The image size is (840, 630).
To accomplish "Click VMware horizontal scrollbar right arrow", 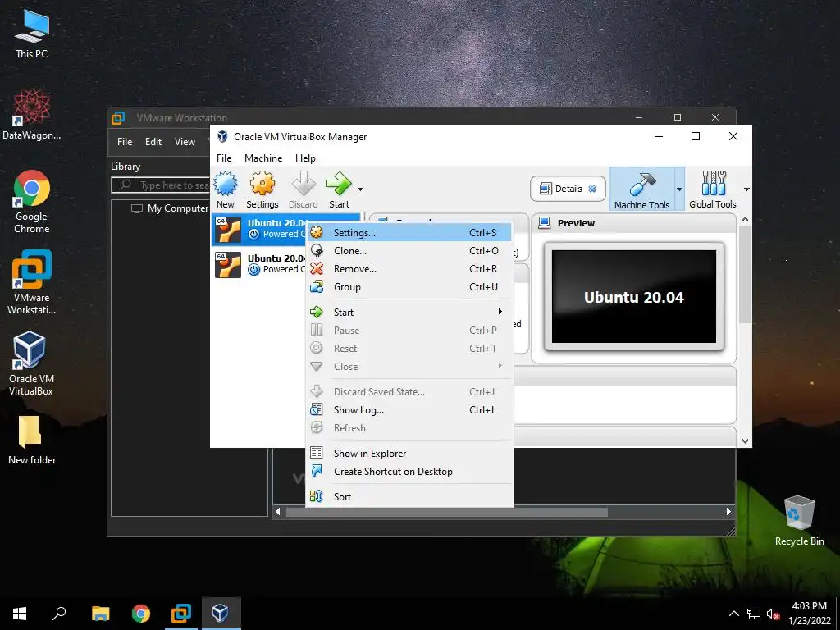I will coord(728,512).
